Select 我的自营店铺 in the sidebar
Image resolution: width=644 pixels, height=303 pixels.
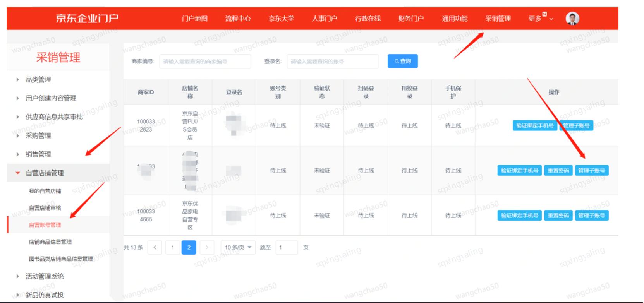pyautogui.click(x=45, y=191)
